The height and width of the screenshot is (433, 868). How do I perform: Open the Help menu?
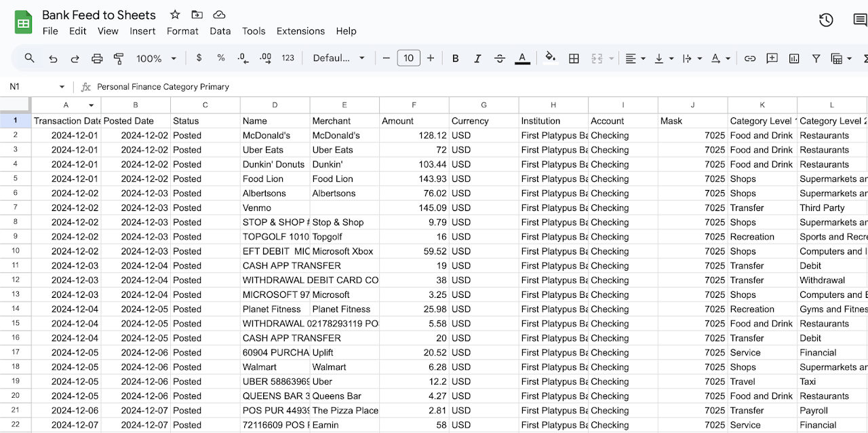pos(346,31)
